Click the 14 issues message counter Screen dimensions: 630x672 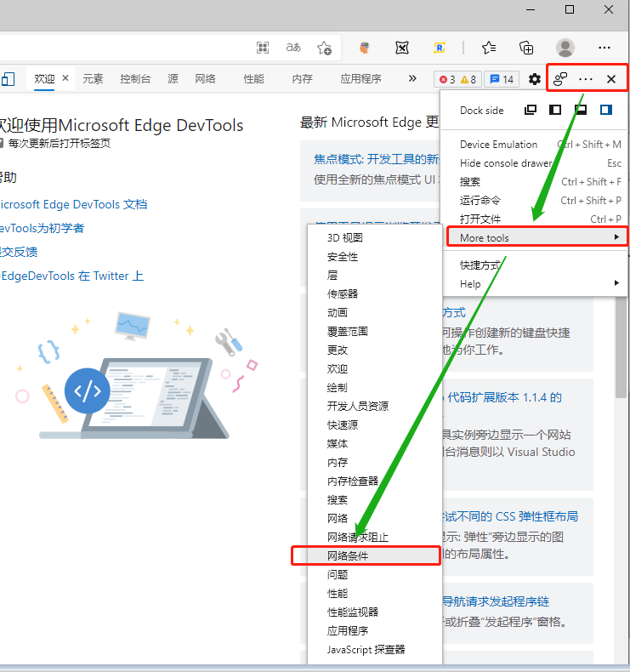pyautogui.click(x=502, y=79)
